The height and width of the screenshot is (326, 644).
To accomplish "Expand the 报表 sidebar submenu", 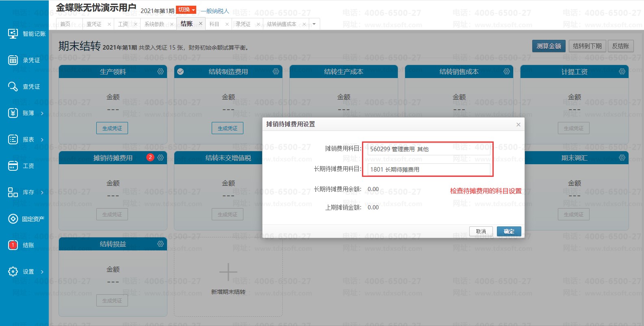I will [x=42, y=139].
